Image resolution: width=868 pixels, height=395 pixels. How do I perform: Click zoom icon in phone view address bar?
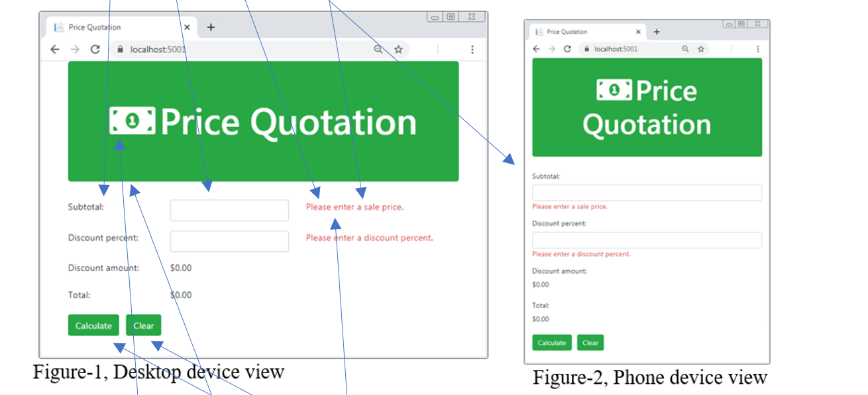pyautogui.click(x=686, y=49)
